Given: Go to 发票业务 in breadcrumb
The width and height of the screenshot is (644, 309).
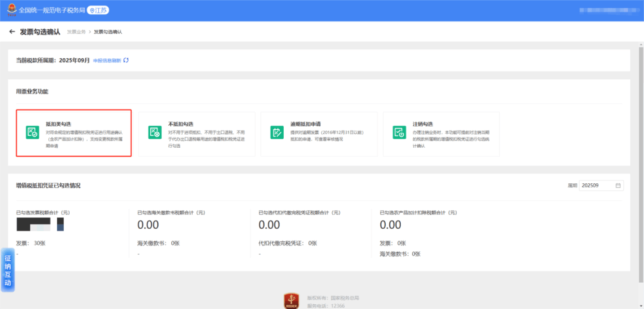Looking at the screenshot, I should coord(76,32).
